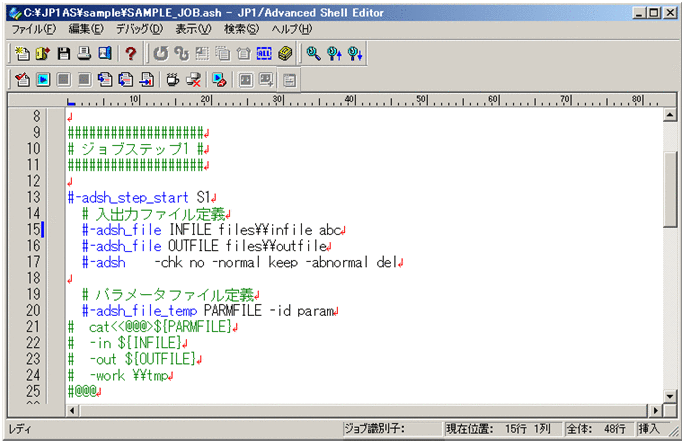Screen dimensions: 685x445
Task: Save the script with the floppy icon
Action: point(64,53)
